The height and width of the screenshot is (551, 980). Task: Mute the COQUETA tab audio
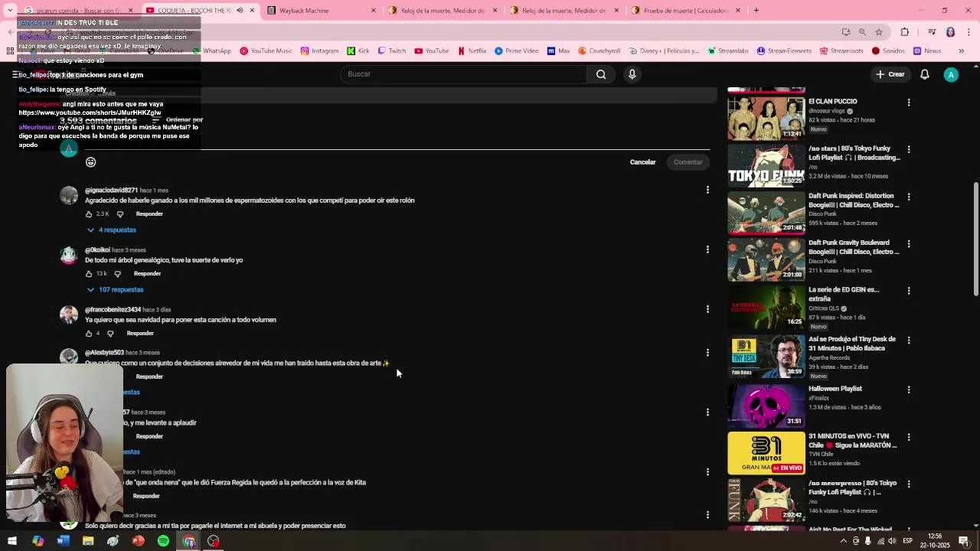[240, 11]
